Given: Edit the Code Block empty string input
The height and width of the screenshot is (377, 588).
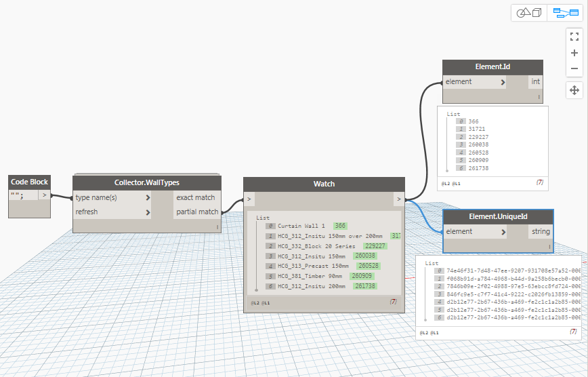Looking at the screenshot, I should [23, 195].
